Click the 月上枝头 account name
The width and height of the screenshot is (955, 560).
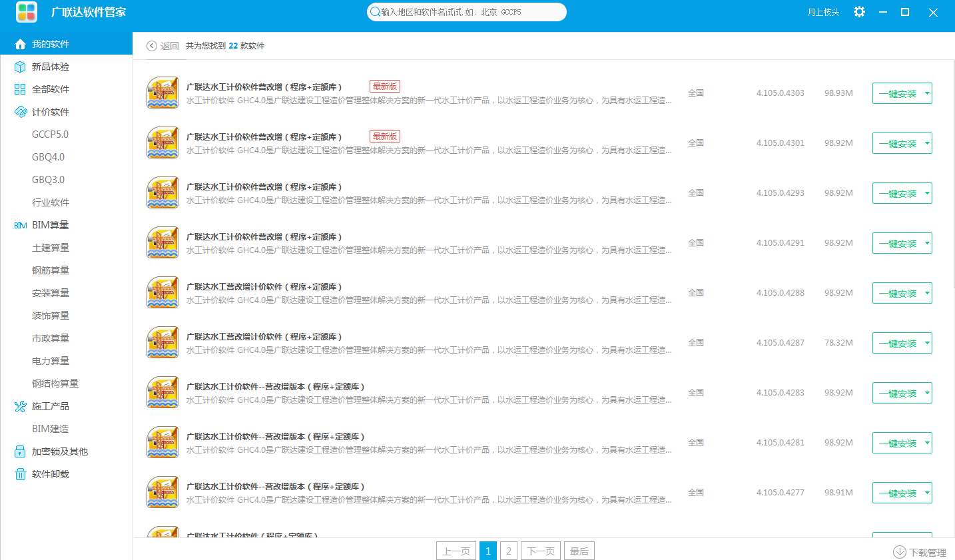(823, 12)
